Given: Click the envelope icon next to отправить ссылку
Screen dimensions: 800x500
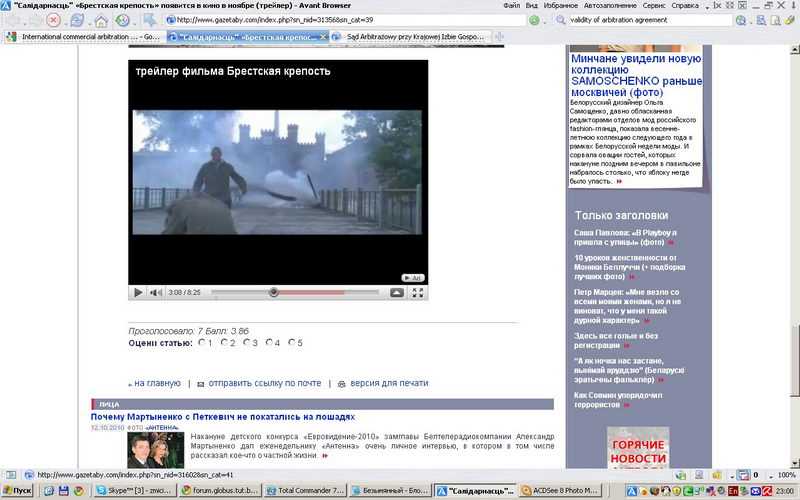Looking at the screenshot, I should [201, 384].
